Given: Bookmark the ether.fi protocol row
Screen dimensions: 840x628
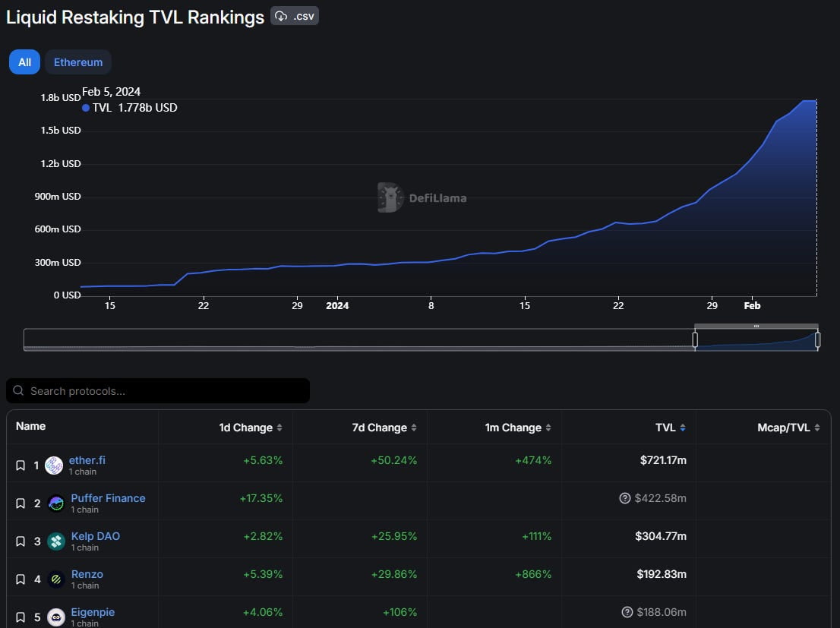Looking at the screenshot, I should tap(21, 465).
